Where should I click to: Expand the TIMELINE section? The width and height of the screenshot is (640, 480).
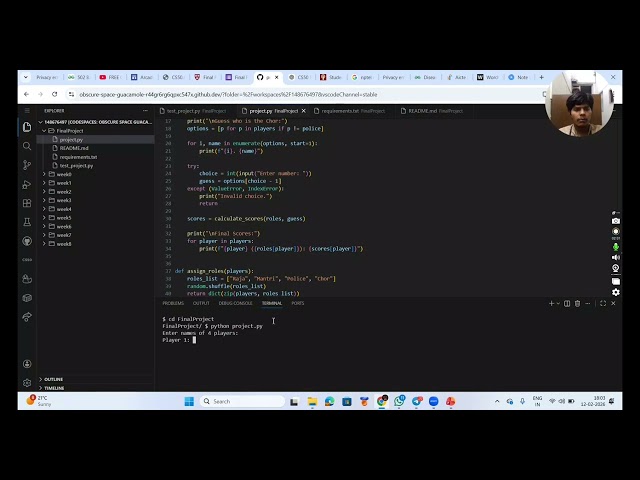coord(52,388)
